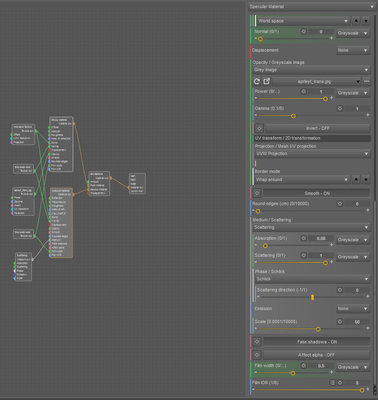Click the reload image icon beside the filename

click(257, 81)
